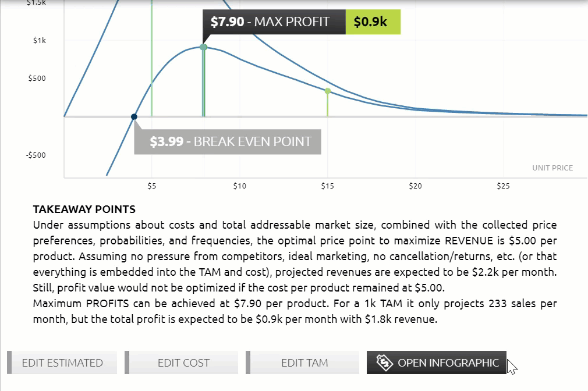Image resolution: width=588 pixels, height=391 pixels.
Task: Click the TAKEAWAY POINTS heading
Action: (84, 209)
